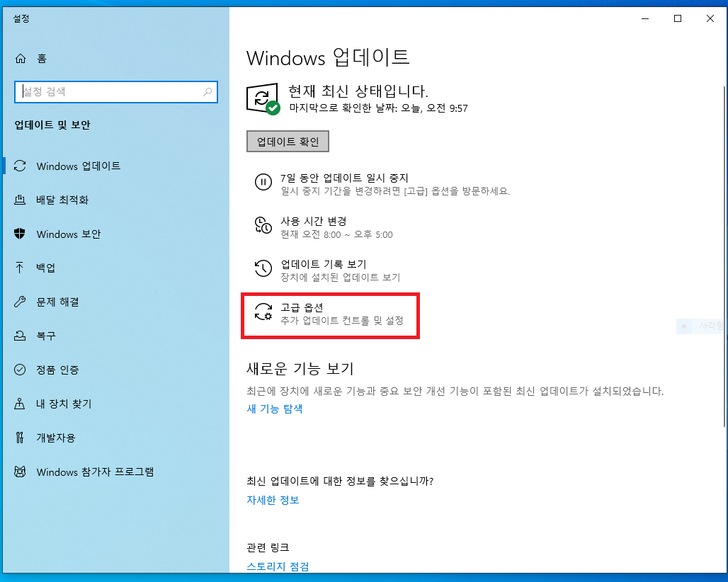Click the history icon for 업데이트 기록 보기
Viewport: 728px width, 582px height.
(263, 268)
